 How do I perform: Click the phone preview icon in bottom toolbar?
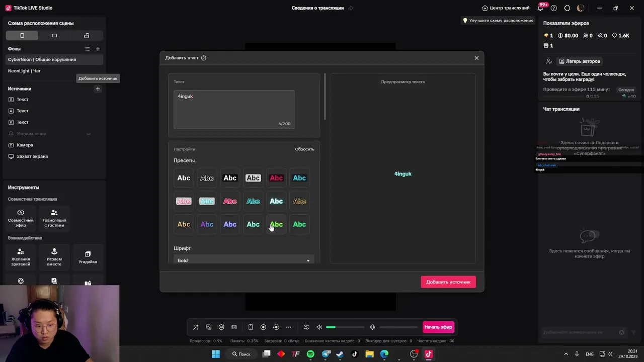[251, 327]
